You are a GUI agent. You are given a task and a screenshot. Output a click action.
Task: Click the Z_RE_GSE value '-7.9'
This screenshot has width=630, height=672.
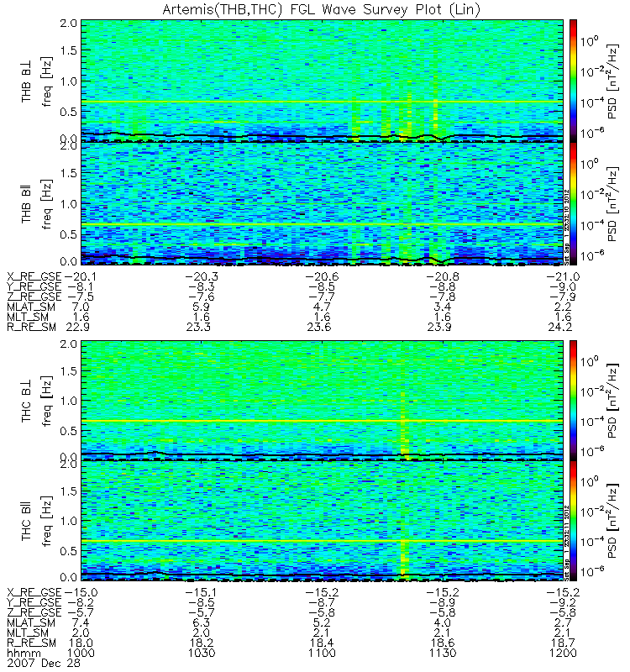(x=563, y=297)
